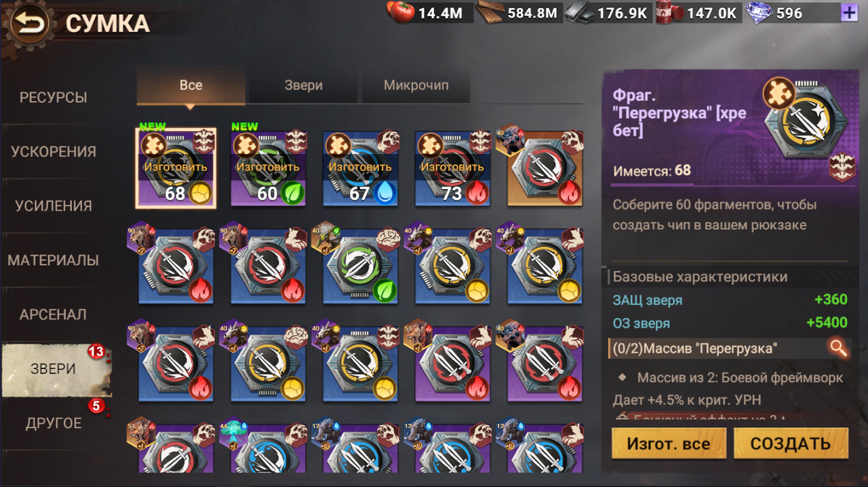
Task: Click the СОЗДАТЬ button
Action: [791, 444]
